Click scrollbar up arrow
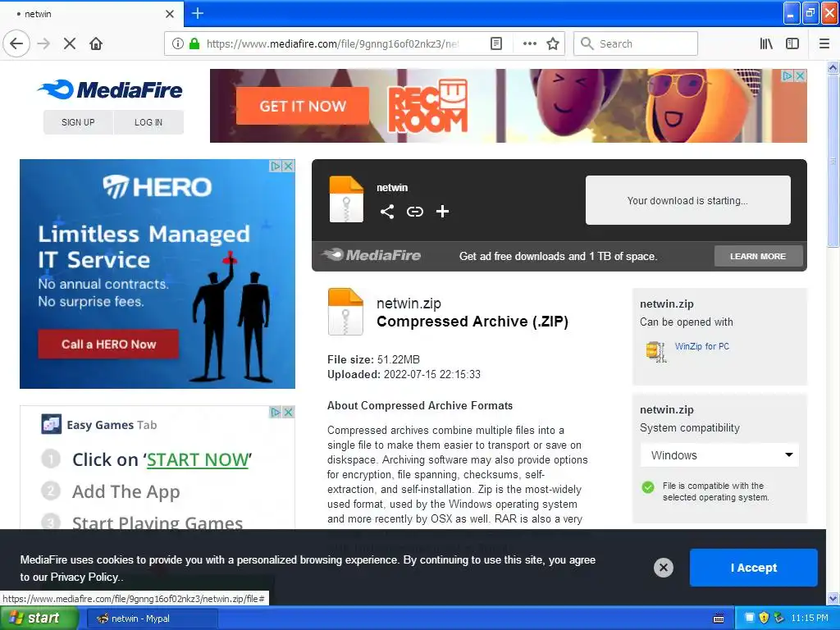840x630 pixels. click(x=833, y=67)
